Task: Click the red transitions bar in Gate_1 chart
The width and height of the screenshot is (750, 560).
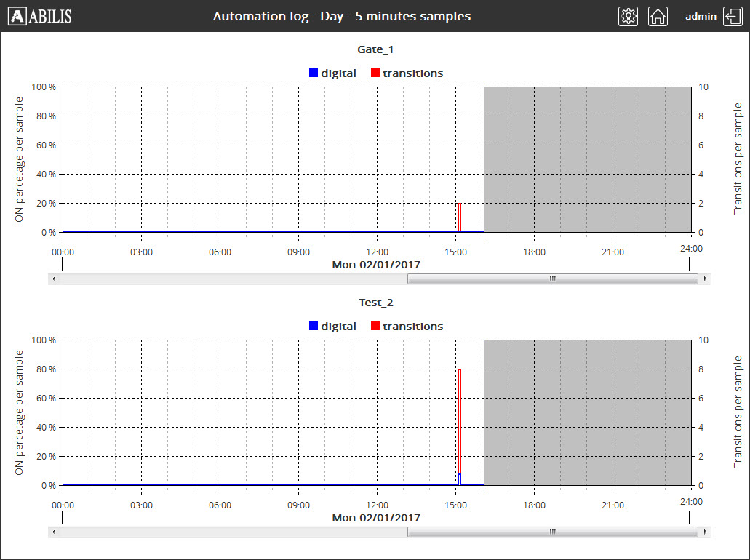Action: click(x=459, y=217)
